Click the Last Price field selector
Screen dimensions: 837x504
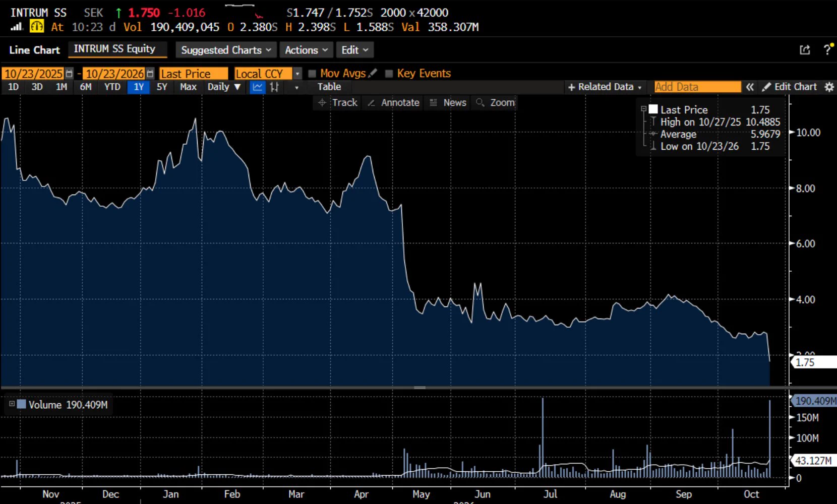coord(194,74)
